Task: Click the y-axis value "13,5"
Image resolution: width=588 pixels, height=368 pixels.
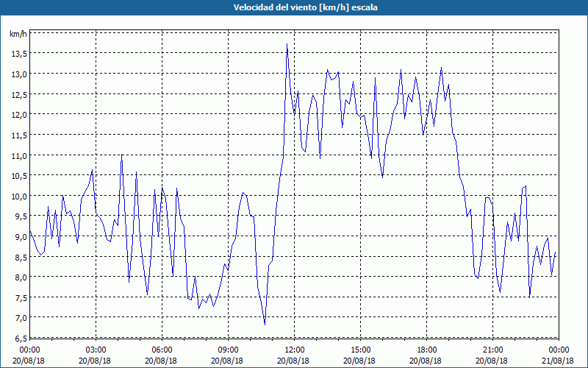Action: (x=19, y=54)
